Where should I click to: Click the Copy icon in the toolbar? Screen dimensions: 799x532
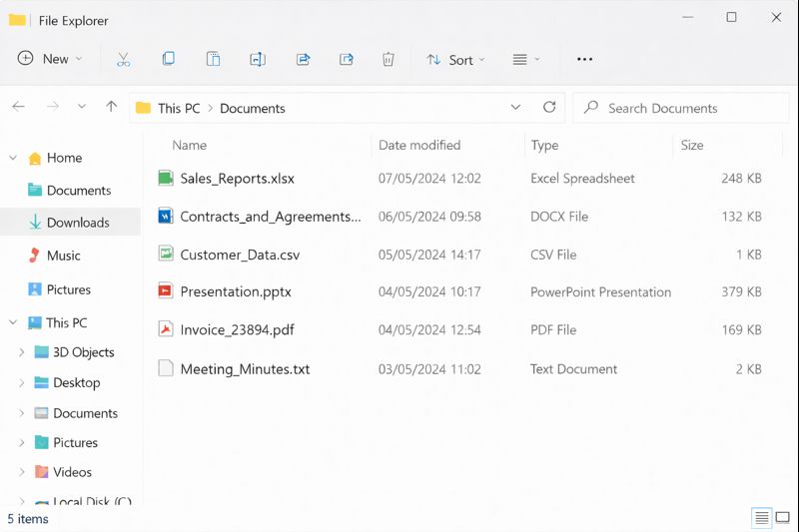[x=168, y=60]
